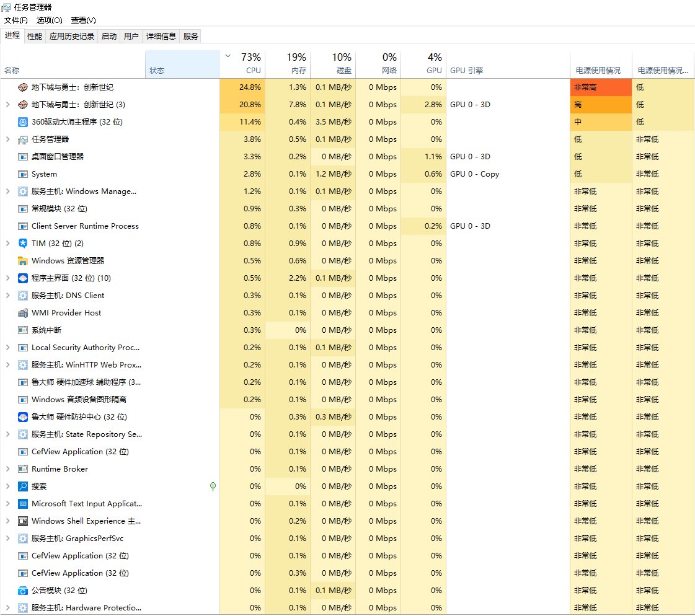Click the 任务管理器 process icon
Screen dimensions: 695x616
22,139
